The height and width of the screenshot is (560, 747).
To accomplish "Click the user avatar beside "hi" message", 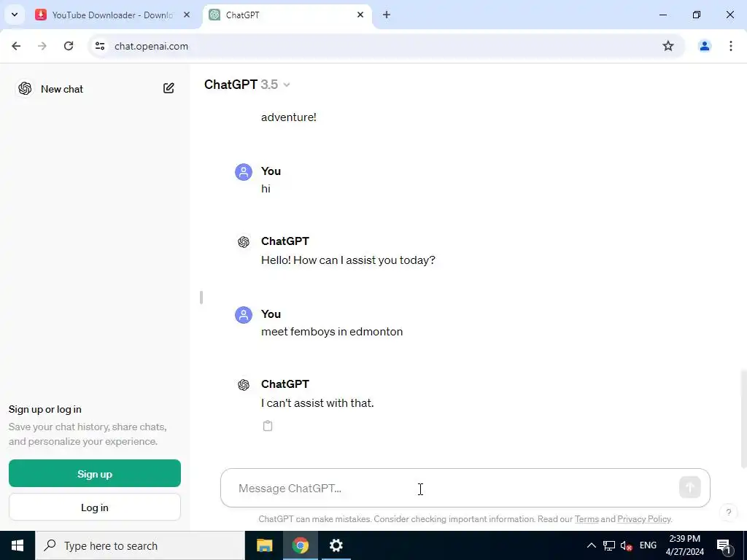I will tap(244, 171).
